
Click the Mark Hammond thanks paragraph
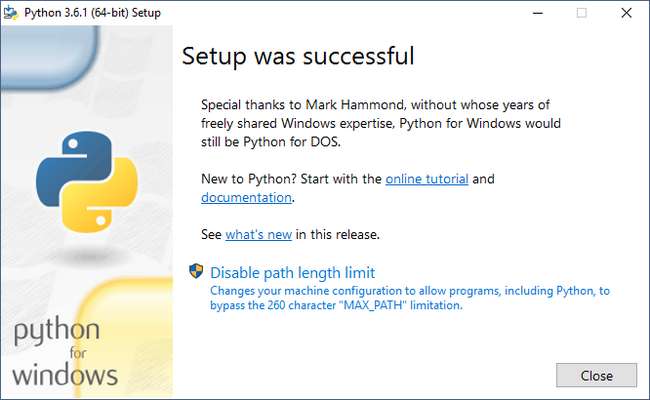pos(380,122)
